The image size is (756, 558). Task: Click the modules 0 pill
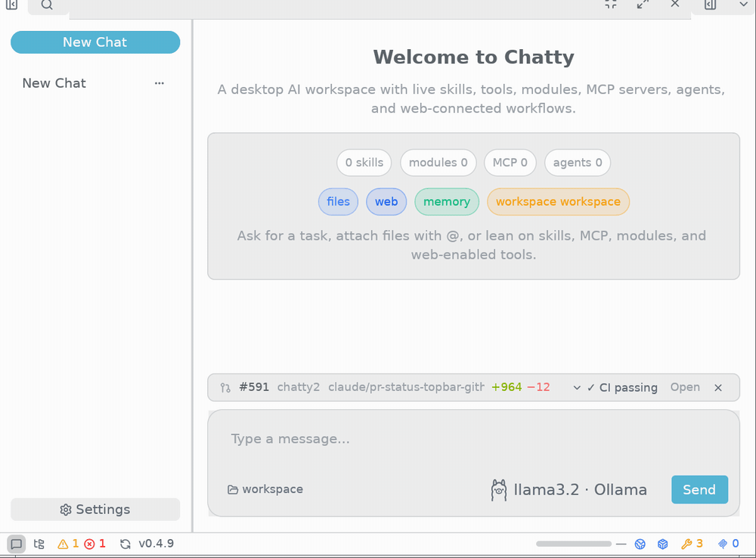coord(438,163)
